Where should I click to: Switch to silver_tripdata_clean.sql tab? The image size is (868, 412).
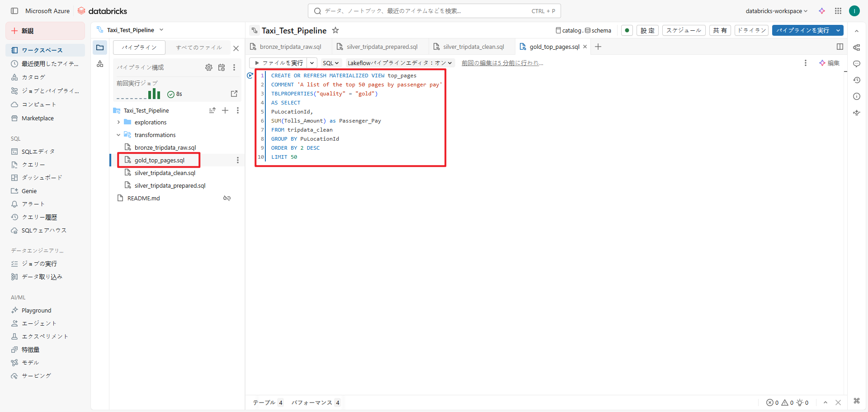[473, 47]
